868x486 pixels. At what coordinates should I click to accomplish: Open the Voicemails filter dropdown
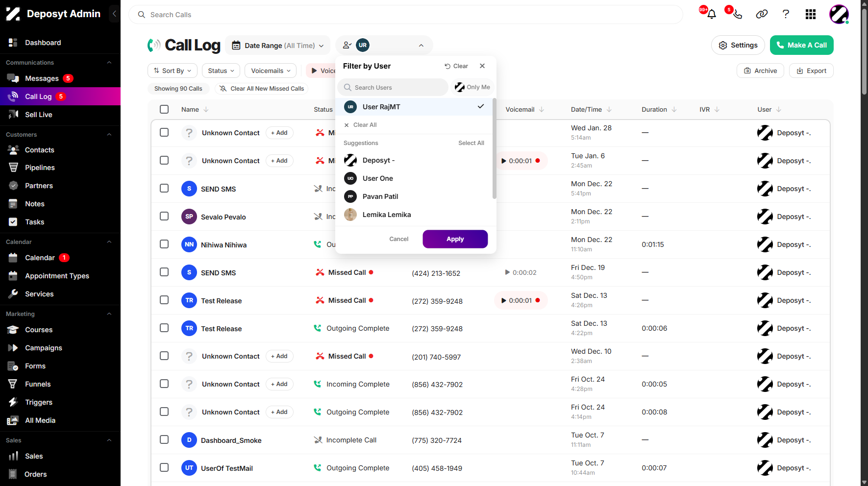(x=271, y=71)
